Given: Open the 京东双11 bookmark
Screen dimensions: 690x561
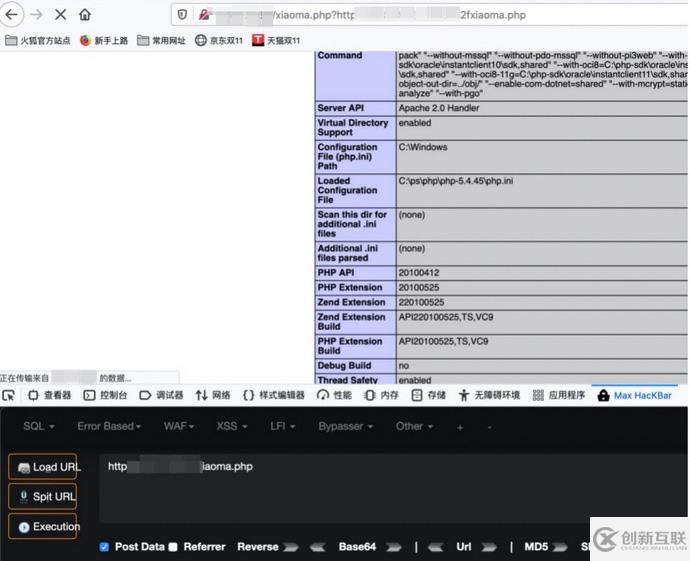Looking at the screenshot, I should coord(219,40).
